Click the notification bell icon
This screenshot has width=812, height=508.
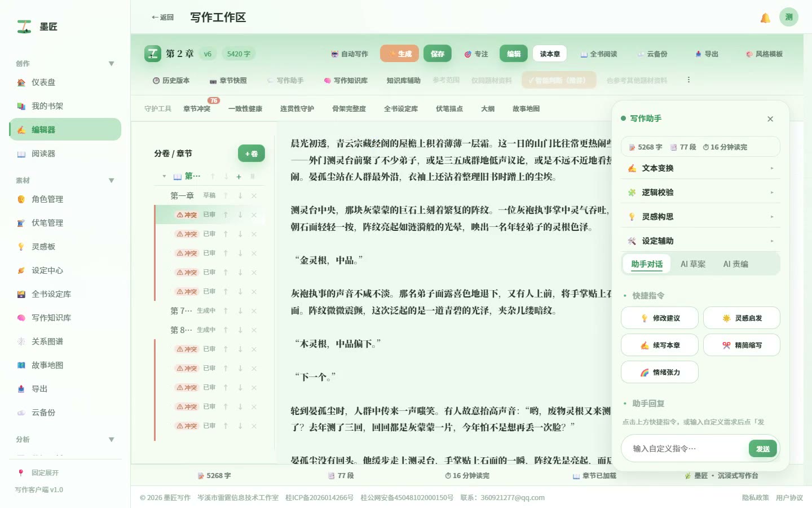coord(765,17)
